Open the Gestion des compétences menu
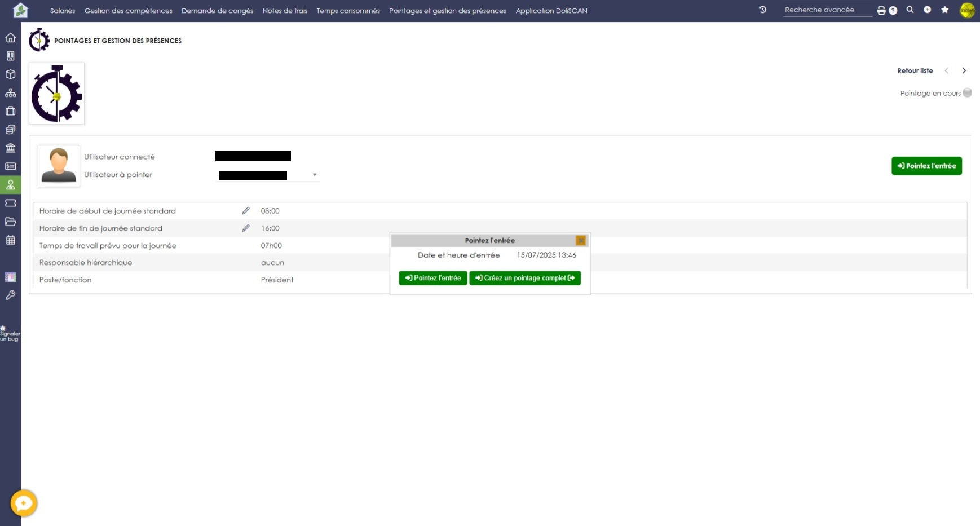Viewport: 980px width, 526px height. pyautogui.click(x=129, y=11)
